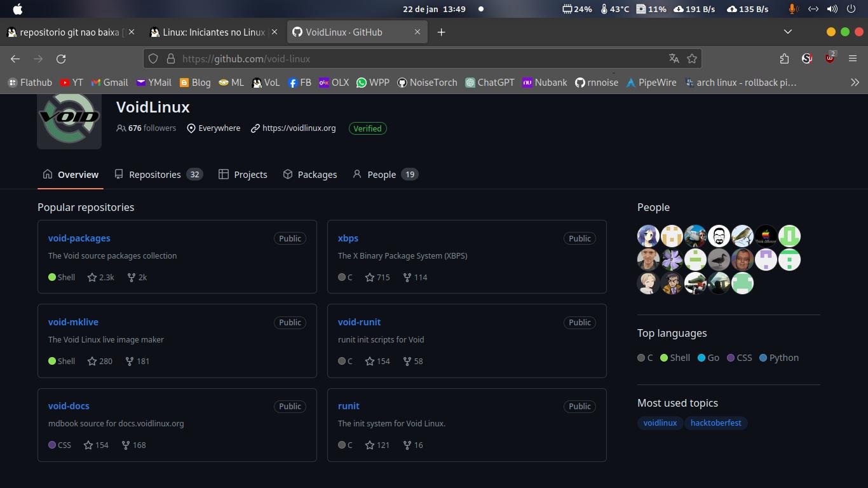Switch to the Linux: Iniciantes no Linux tab
Image resolution: width=868 pixels, height=488 pixels.
pos(214,32)
